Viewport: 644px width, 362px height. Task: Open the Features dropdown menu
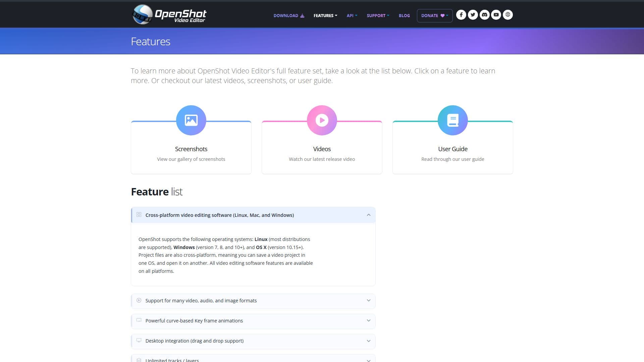click(325, 16)
